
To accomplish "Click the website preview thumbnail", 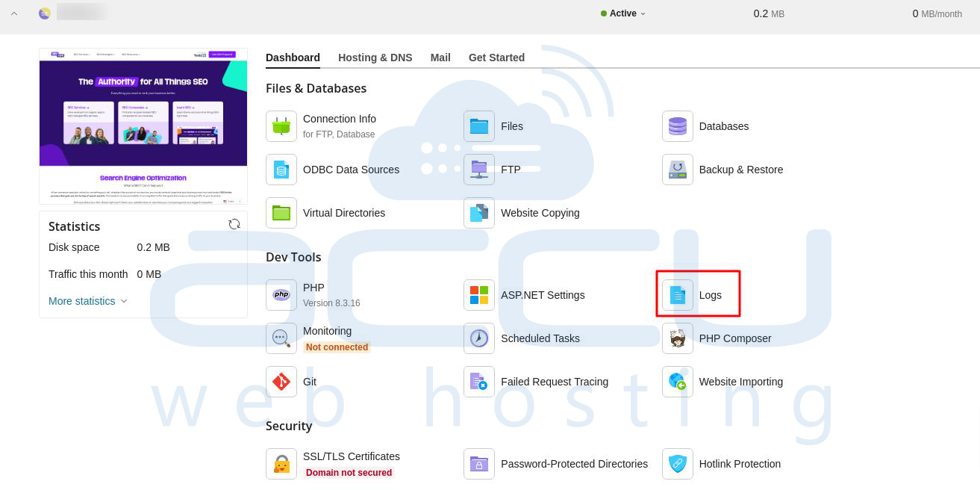I will pyautogui.click(x=143, y=126).
